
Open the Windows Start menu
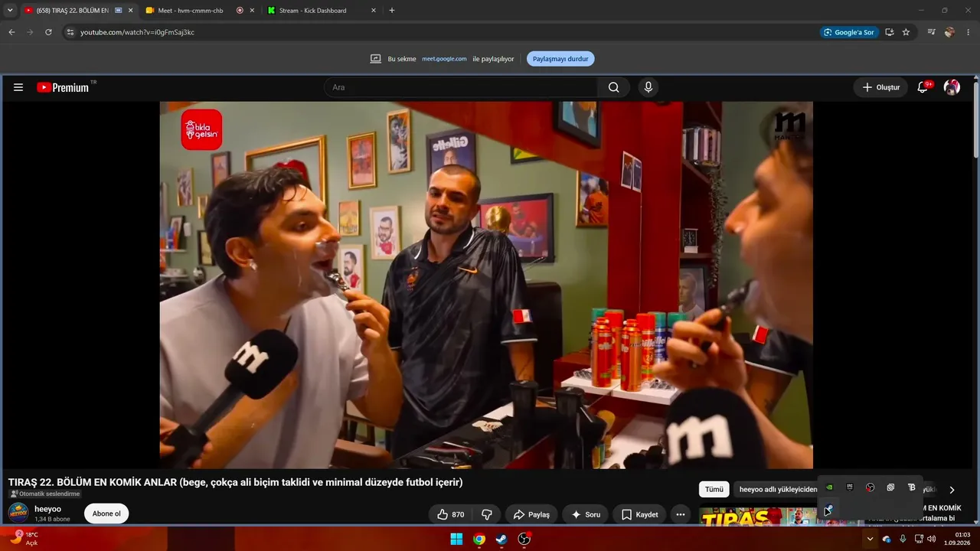(456, 539)
